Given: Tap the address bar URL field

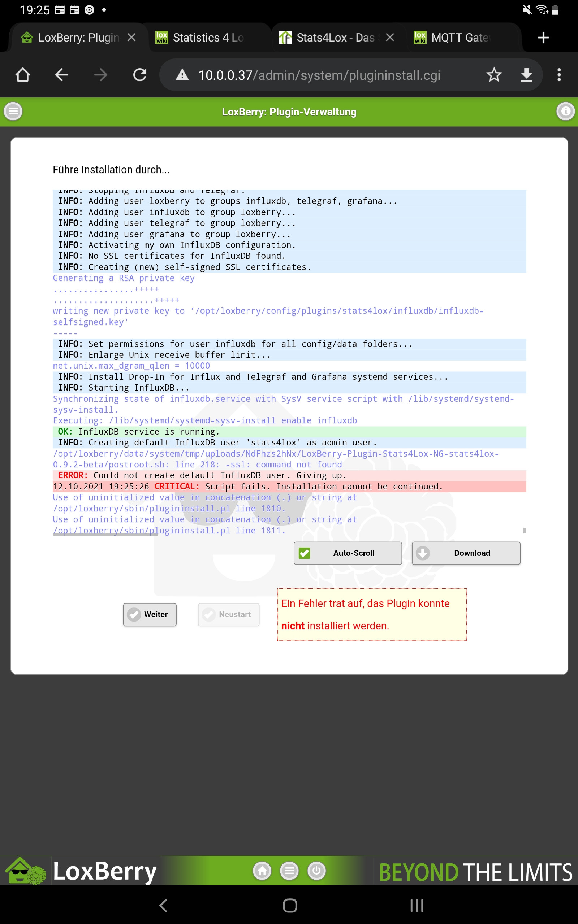Looking at the screenshot, I should [319, 75].
